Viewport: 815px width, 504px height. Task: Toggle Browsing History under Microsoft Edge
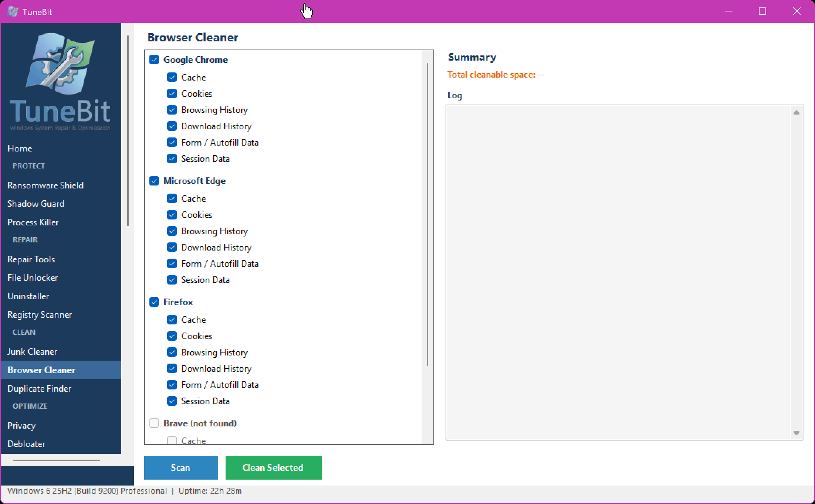tap(172, 231)
